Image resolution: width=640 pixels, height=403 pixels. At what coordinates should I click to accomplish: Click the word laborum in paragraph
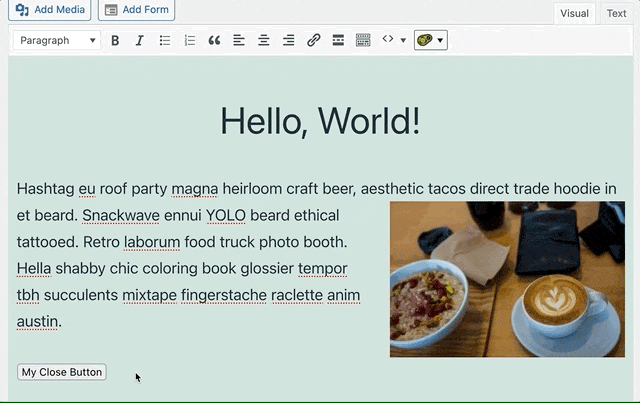tap(152, 242)
